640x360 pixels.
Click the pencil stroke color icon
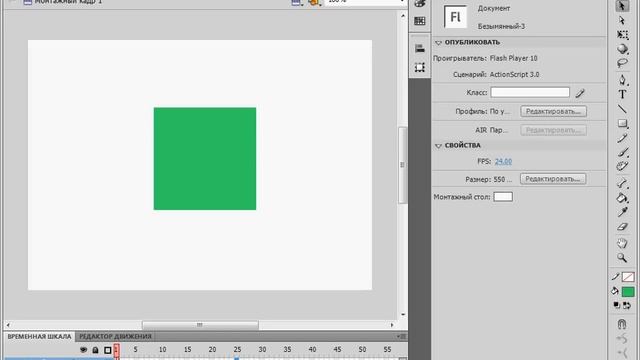point(616,277)
